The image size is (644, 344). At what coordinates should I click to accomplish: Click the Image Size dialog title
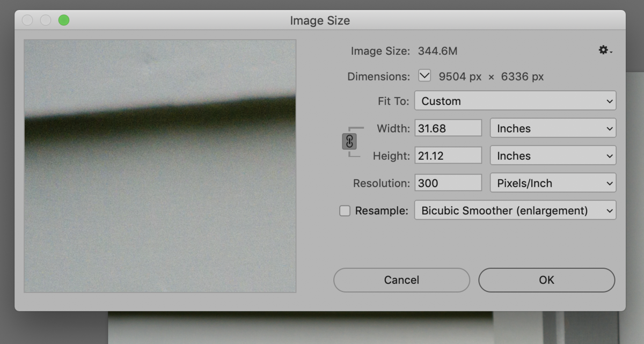click(x=320, y=21)
